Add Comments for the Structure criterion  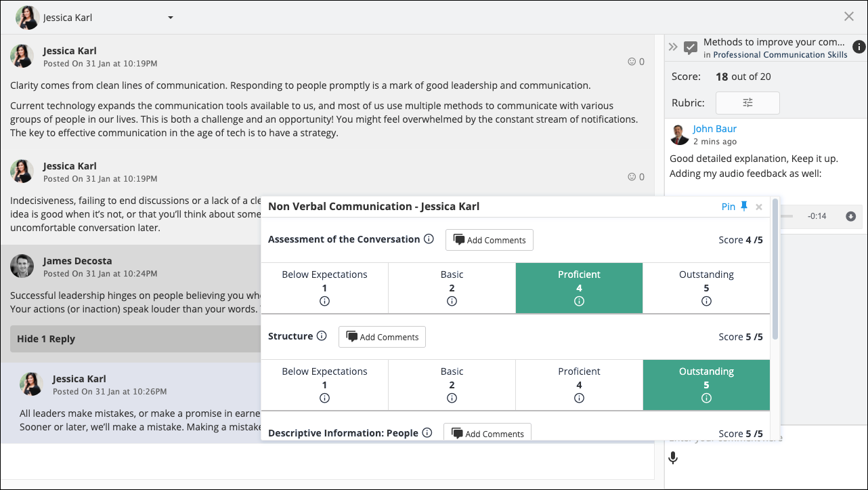pyautogui.click(x=382, y=337)
